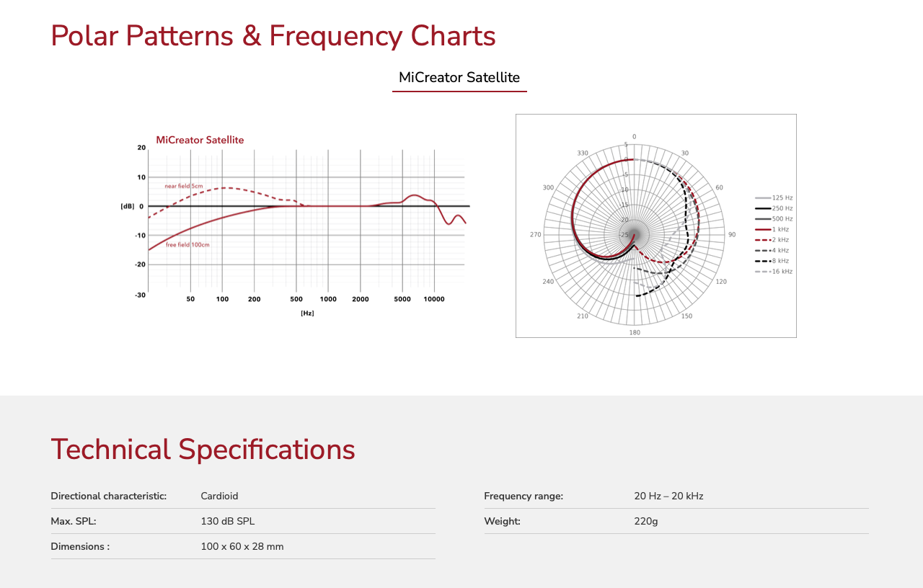Click the 1 kHz legend entry in polar chart
The height and width of the screenshot is (588, 923).
(x=773, y=229)
